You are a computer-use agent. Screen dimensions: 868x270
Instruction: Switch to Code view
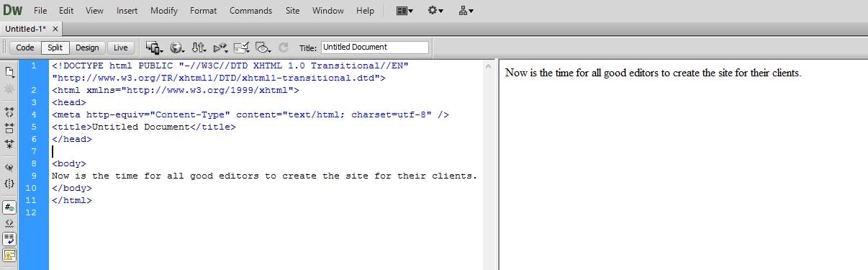tap(25, 48)
